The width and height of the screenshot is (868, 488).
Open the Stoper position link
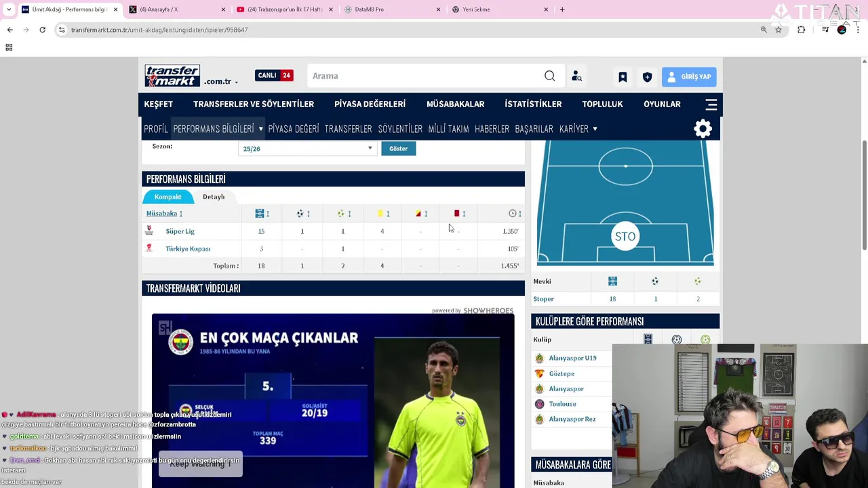pos(543,299)
